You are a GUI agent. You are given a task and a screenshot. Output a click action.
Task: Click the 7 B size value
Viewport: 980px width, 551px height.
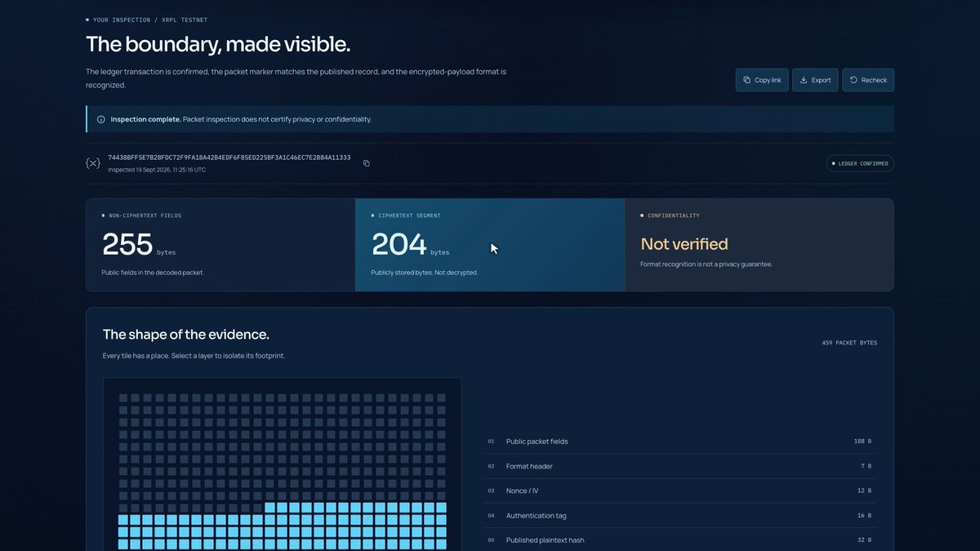tap(866, 466)
